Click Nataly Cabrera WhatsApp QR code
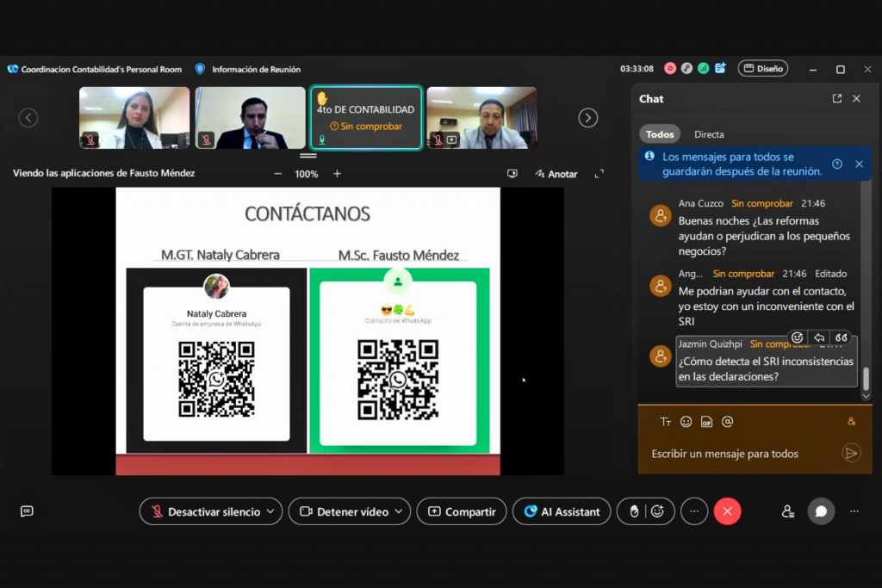 [x=216, y=379]
